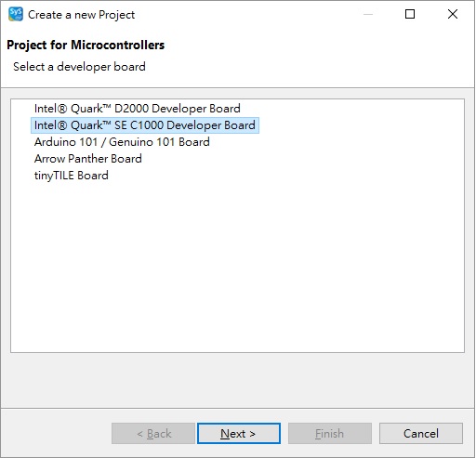This screenshot has width=476, height=458.
Task: Go to the next wizard page
Action: 239,434
